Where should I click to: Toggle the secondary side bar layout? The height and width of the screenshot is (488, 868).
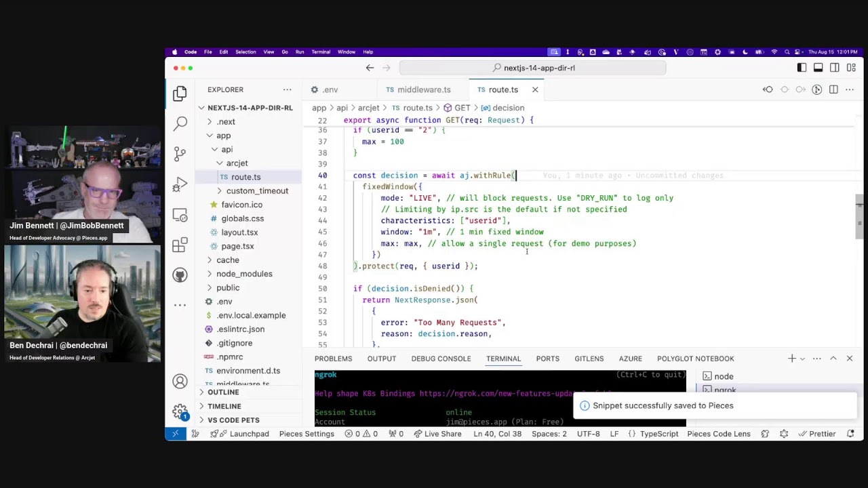pyautogui.click(x=835, y=68)
